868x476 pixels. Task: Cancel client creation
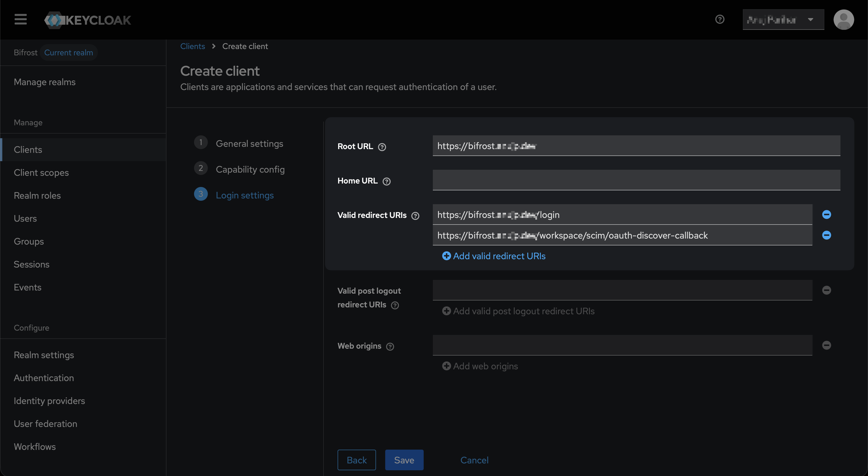[x=474, y=460]
